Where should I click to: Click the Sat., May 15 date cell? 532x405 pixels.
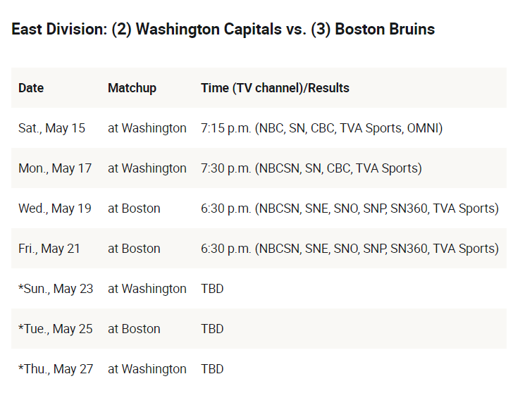point(51,128)
